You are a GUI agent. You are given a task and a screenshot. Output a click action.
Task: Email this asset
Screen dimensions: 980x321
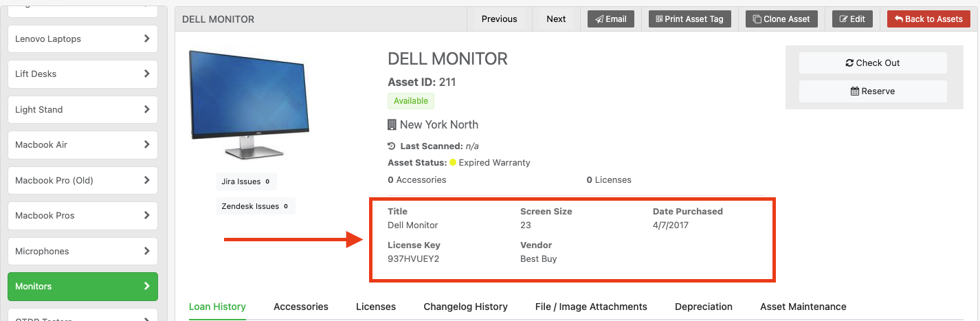pyautogui.click(x=610, y=19)
